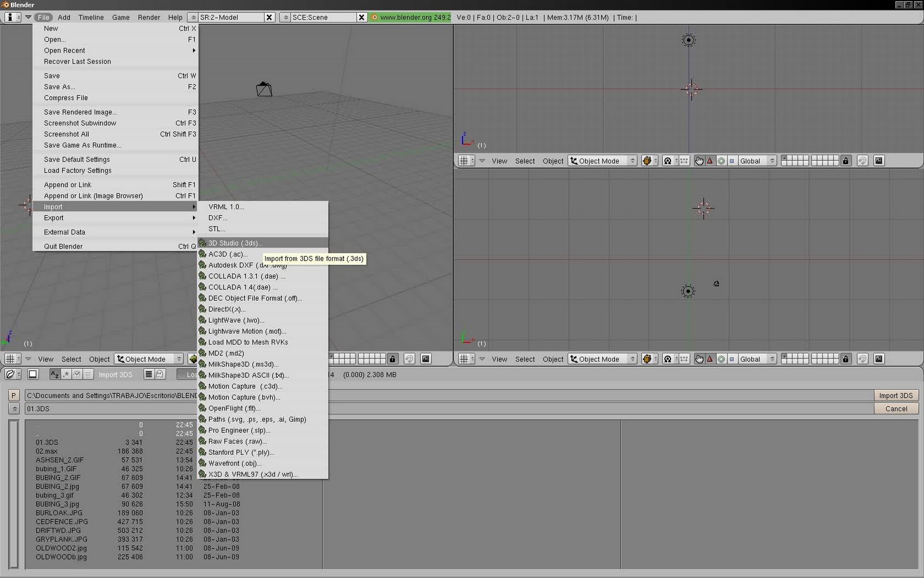Click the 3D Studio (.3ds) import script icon
The width and height of the screenshot is (924, 578).
202,243
